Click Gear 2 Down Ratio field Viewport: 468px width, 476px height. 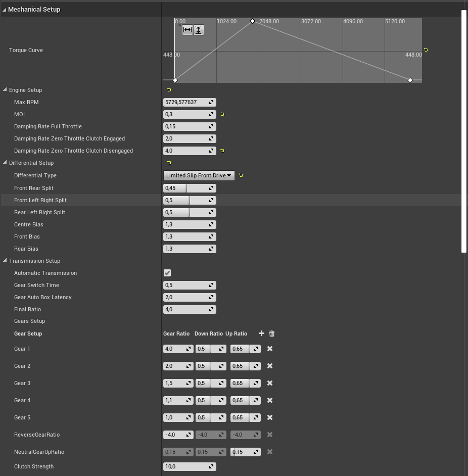[x=211, y=366]
